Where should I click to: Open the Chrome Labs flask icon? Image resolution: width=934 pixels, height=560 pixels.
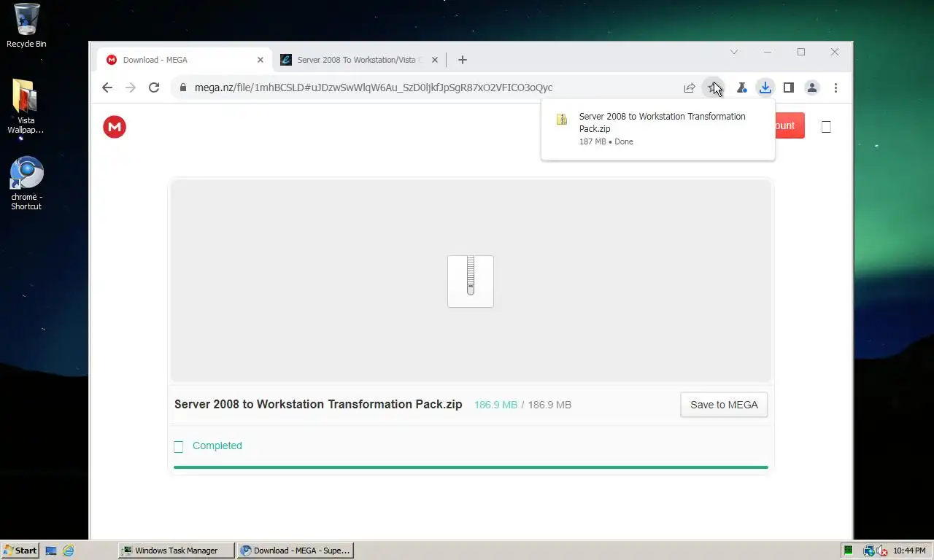click(741, 87)
